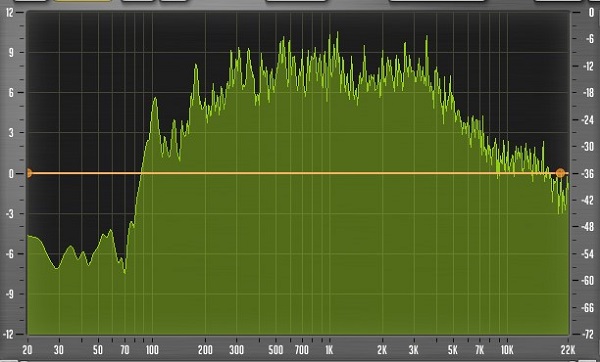Click the 300 label on frequency axis
The width and height of the screenshot is (600, 362).
click(236, 350)
